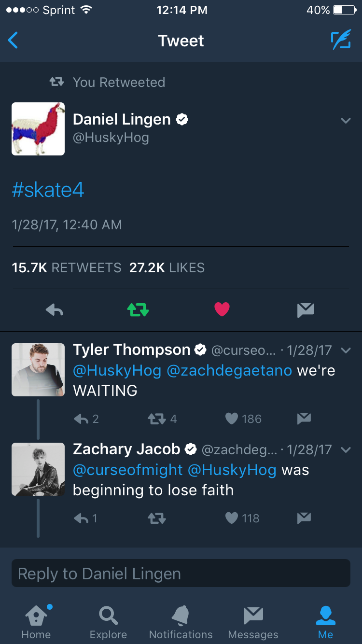Unlike the tweet with red heart

point(222,309)
